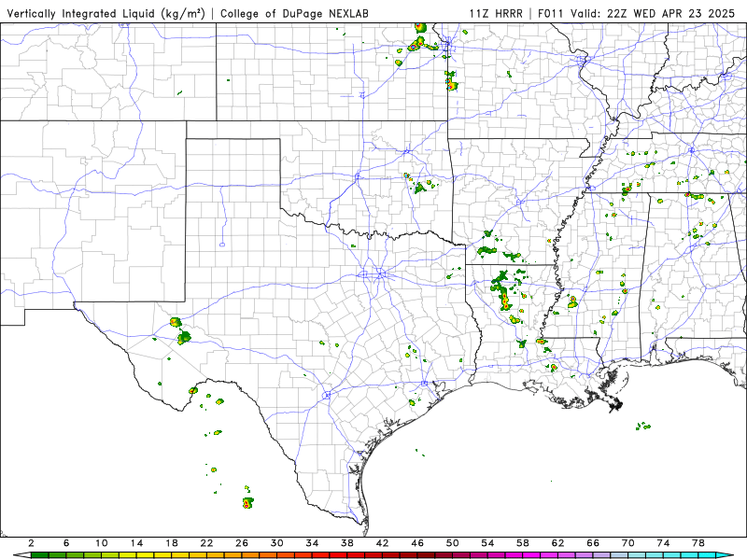
Task: Click the legend value "26"
Action: 242,543
